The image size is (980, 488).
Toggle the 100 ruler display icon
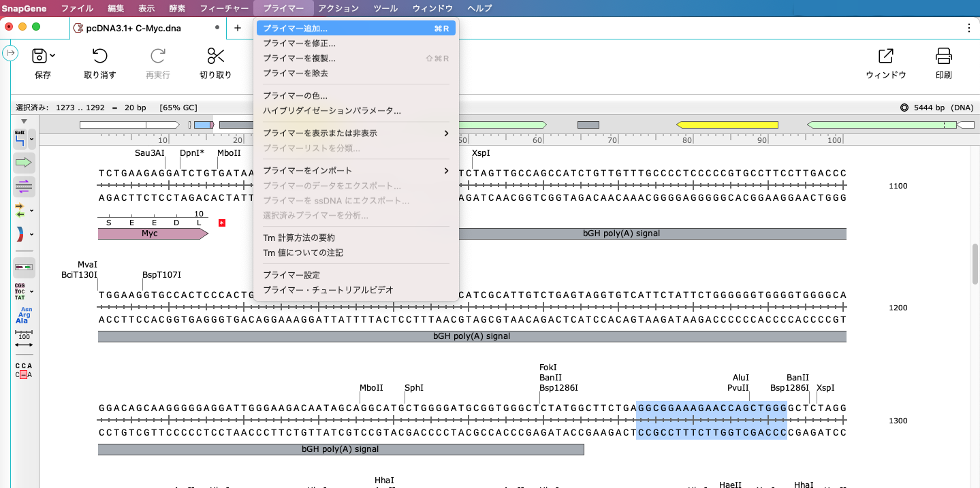22,333
